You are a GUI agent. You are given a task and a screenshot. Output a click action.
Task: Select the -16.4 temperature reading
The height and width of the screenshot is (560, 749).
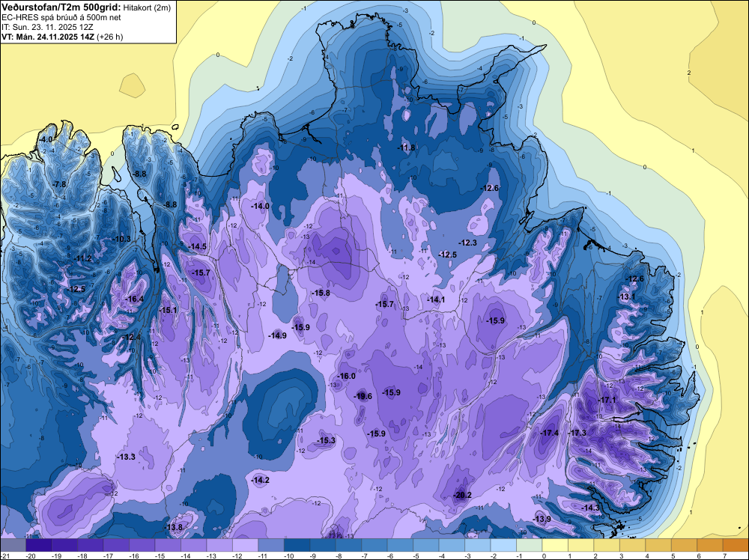pos(134,299)
